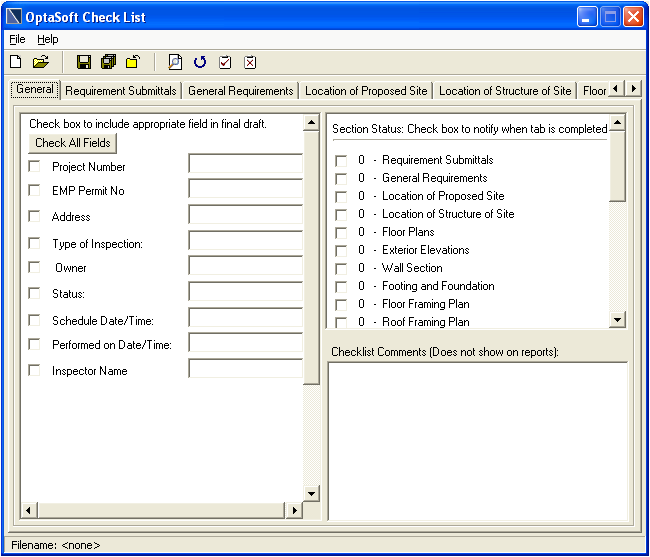Tick the Status checkbox
Image resolution: width=650 pixels, height=557 pixels.
point(34,293)
